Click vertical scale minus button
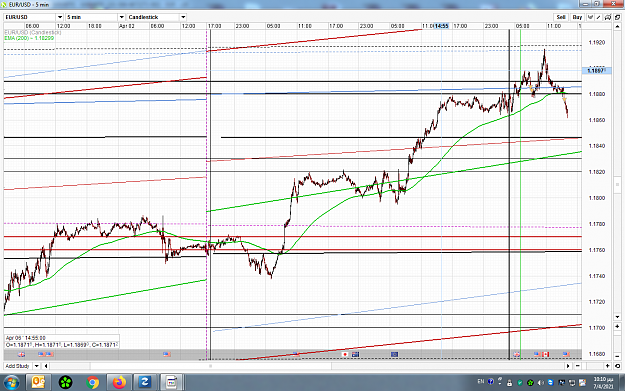The width and height of the screenshot is (625, 391). [x=617, y=356]
